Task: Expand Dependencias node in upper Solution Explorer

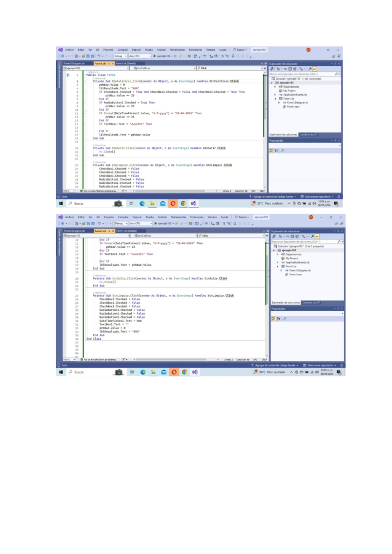Action: coord(275,87)
